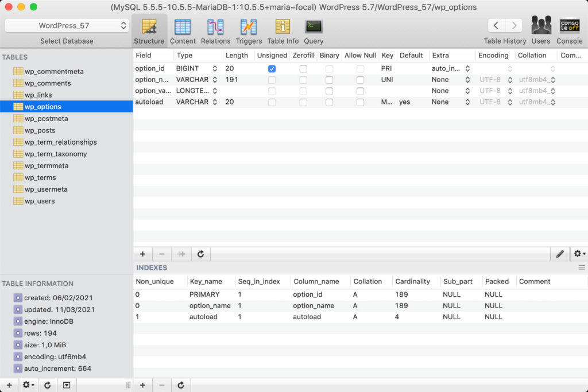Refresh the tables list

[47, 385]
